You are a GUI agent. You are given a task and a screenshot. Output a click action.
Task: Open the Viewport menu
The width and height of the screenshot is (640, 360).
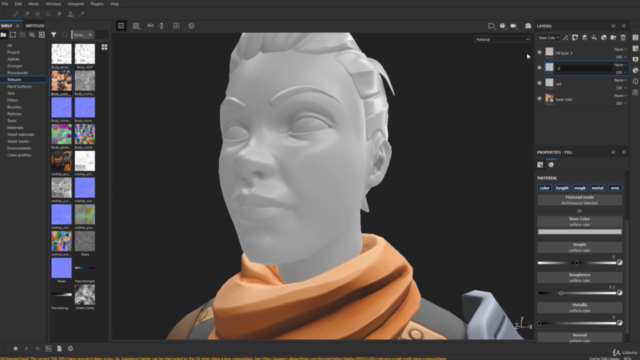click(76, 4)
